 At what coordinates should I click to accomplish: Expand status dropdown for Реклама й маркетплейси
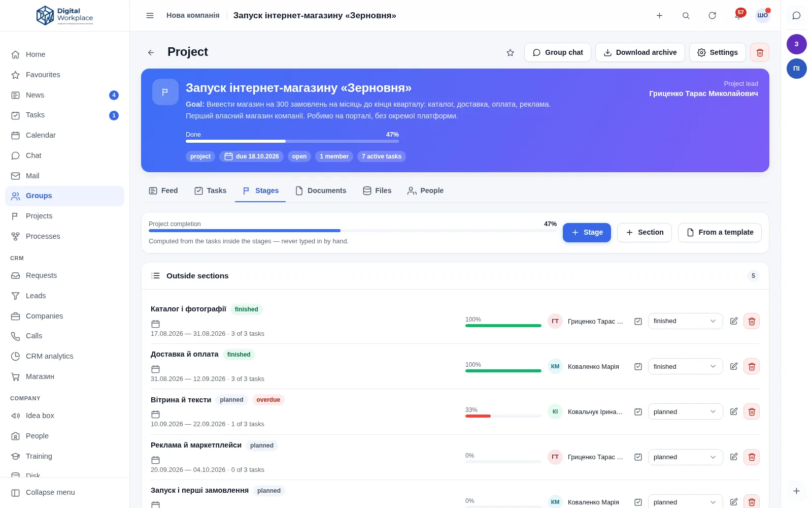(685, 457)
